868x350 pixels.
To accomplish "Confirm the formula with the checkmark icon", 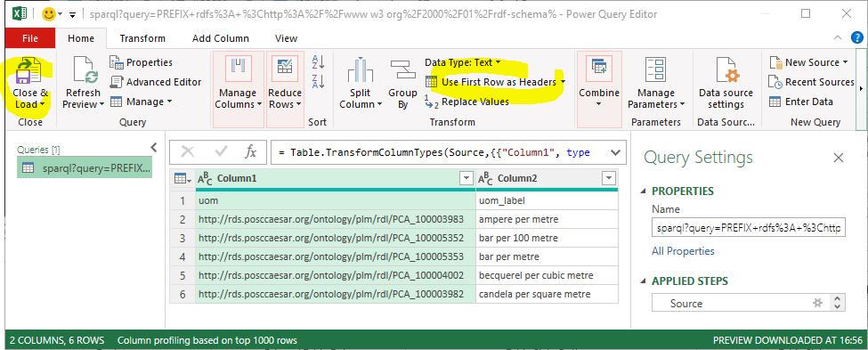I will 222,151.
